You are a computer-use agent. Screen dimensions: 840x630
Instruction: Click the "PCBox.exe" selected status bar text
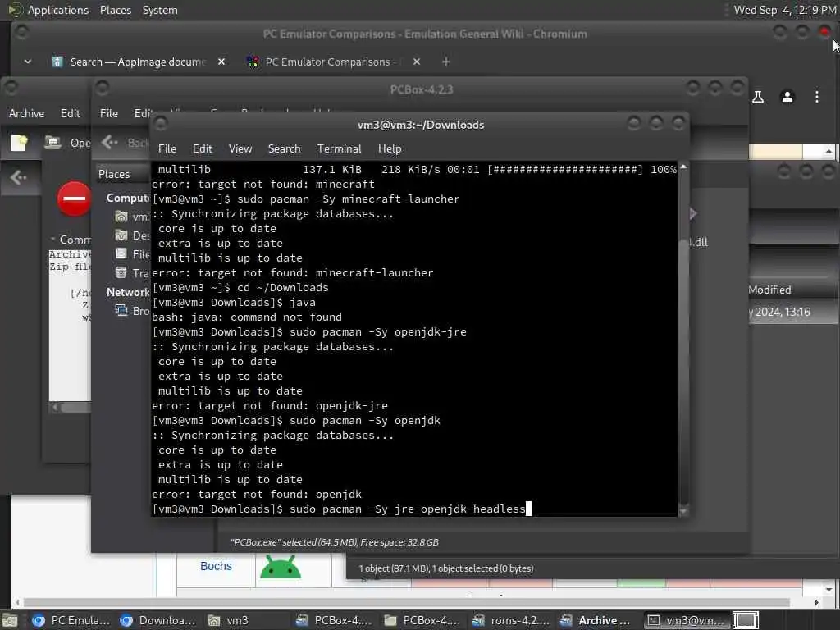click(335, 542)
